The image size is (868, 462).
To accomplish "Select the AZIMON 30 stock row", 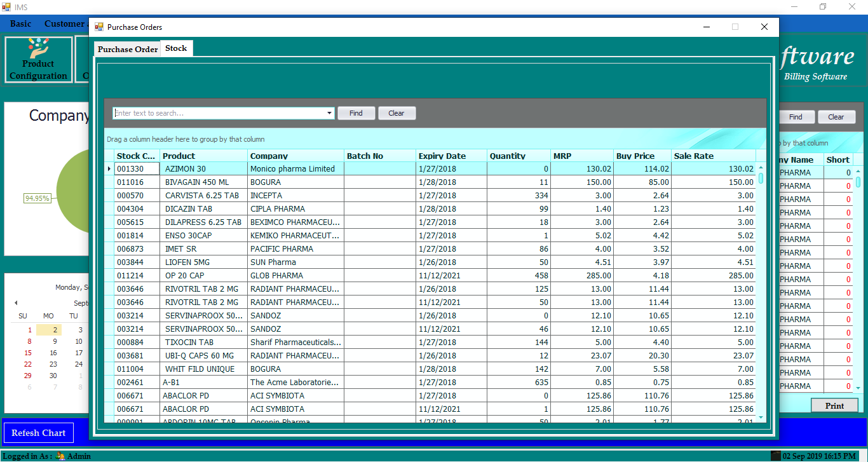I will 203,168.
